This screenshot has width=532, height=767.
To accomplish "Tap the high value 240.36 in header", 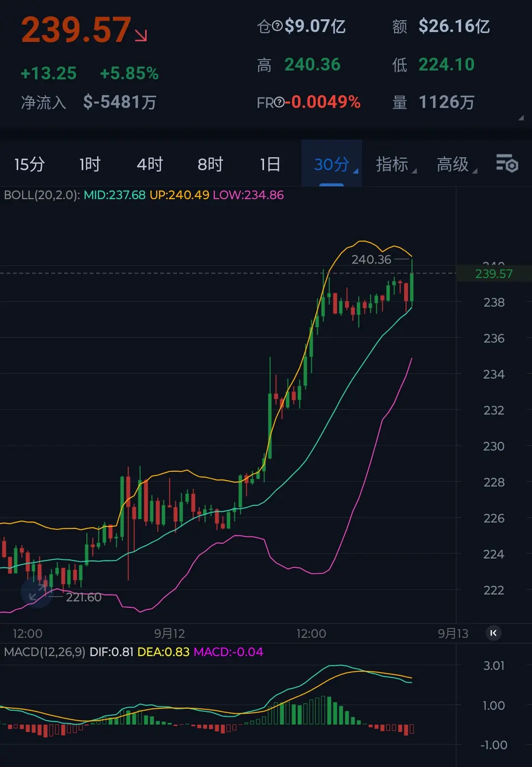I will click(x=312, y=65).
